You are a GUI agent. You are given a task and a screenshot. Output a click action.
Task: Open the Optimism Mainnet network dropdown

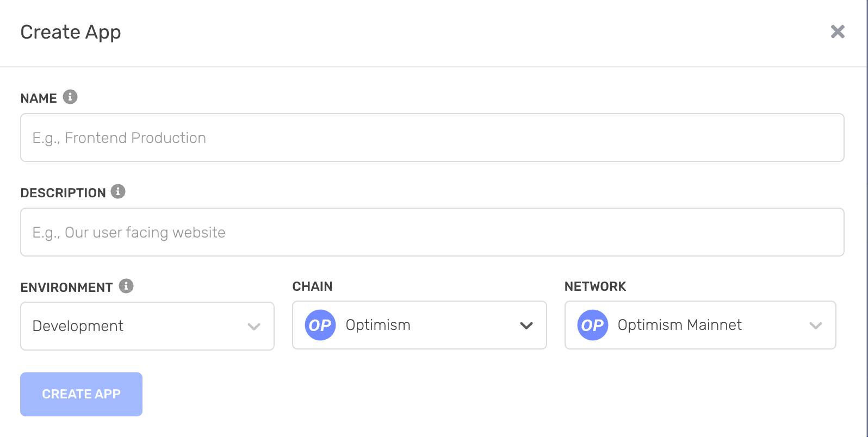(x=700, y=325)
